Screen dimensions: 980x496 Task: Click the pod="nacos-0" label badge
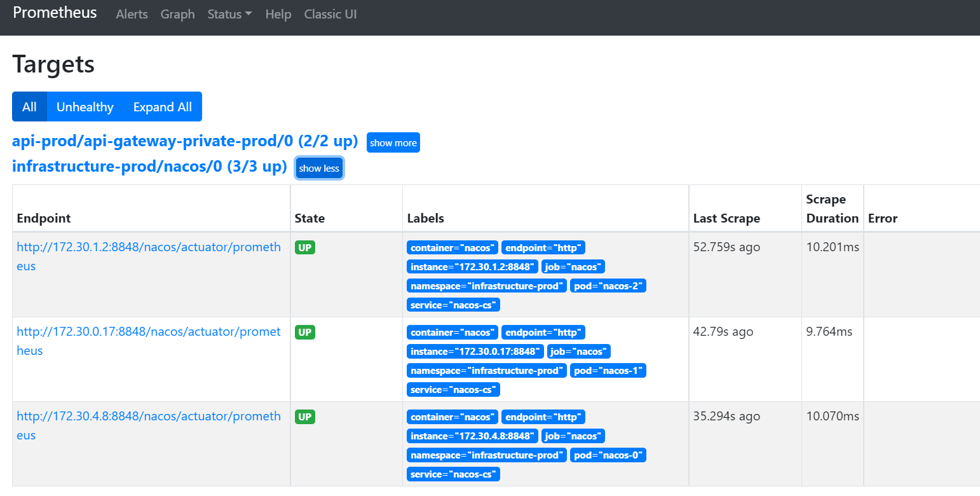tap(608, 455)
